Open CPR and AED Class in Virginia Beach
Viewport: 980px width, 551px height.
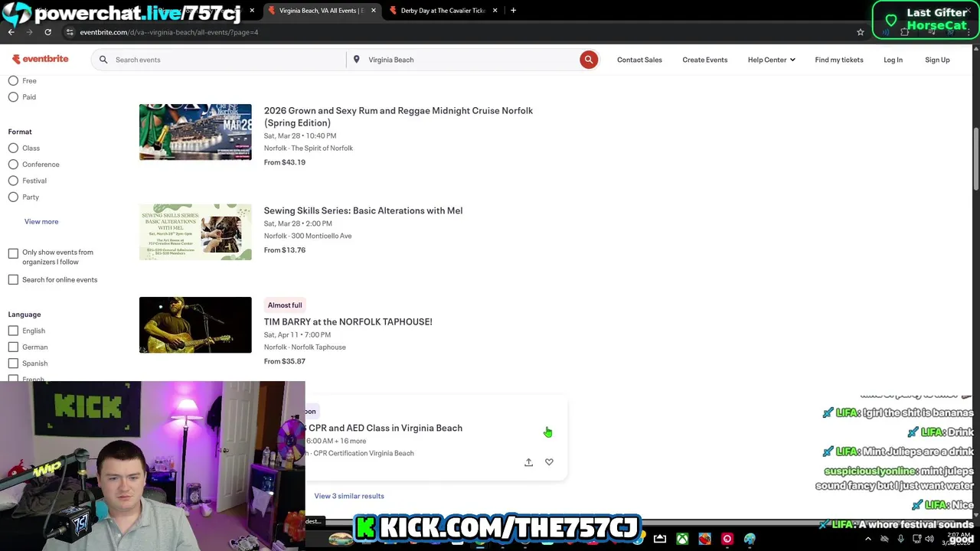pos(384,428)
